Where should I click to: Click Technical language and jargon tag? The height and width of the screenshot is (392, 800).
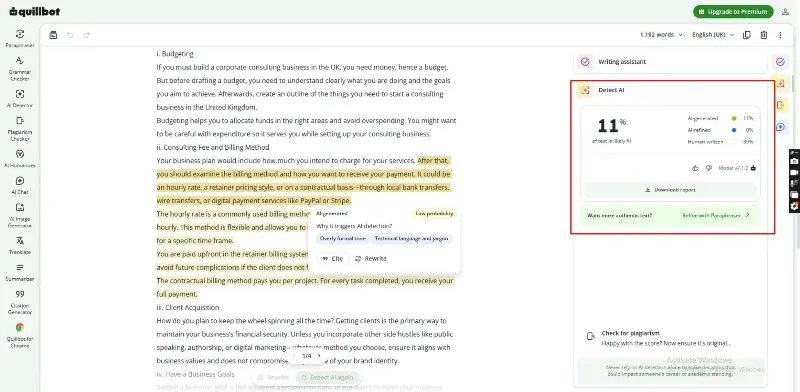pyautogui.click(x=411, y=238)
